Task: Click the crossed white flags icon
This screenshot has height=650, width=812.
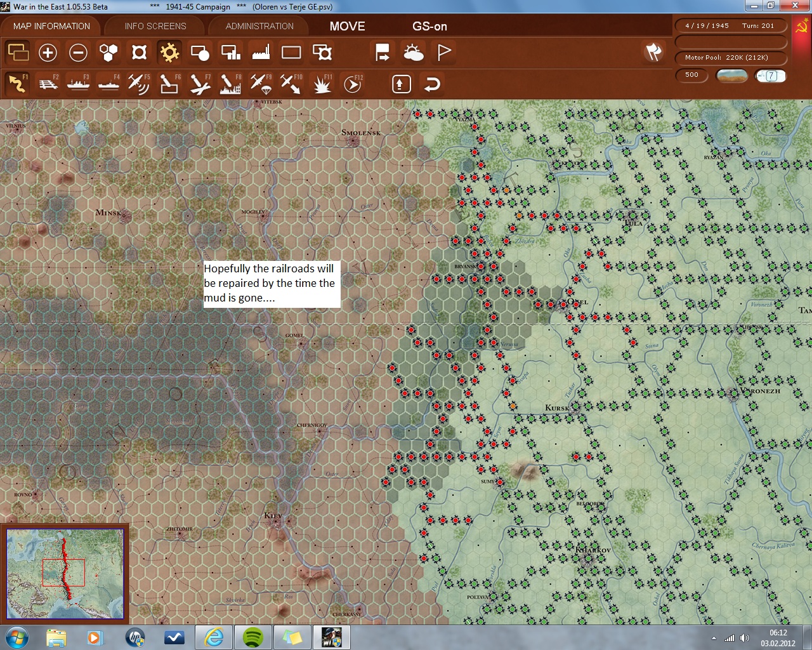Action: click(x=653, y=52)
